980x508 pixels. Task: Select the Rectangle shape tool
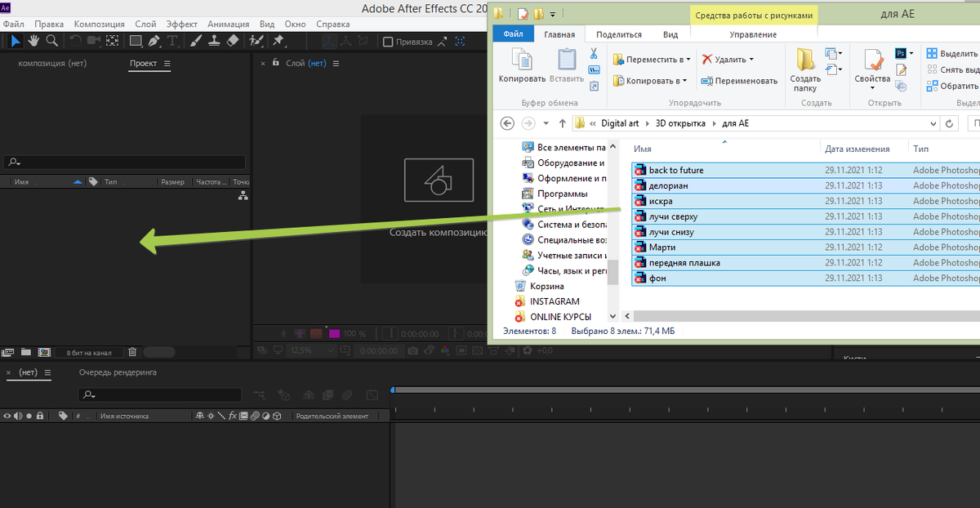(x=136, y=41)
